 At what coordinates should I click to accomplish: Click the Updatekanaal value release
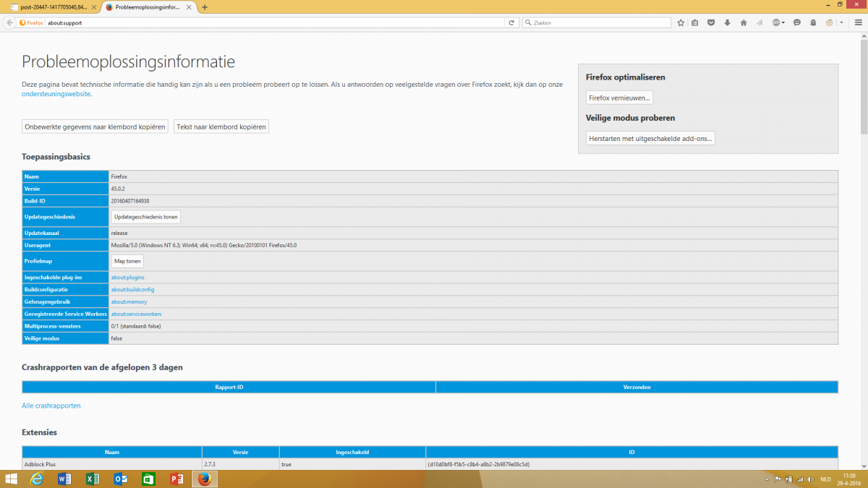[x=119, y=233]
